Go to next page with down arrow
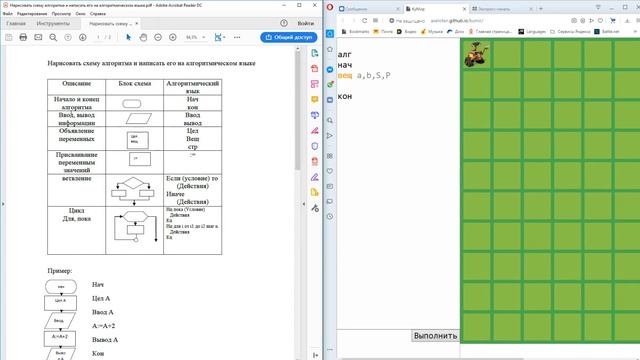This screenshot has height=360, width=640. [82, 37]
